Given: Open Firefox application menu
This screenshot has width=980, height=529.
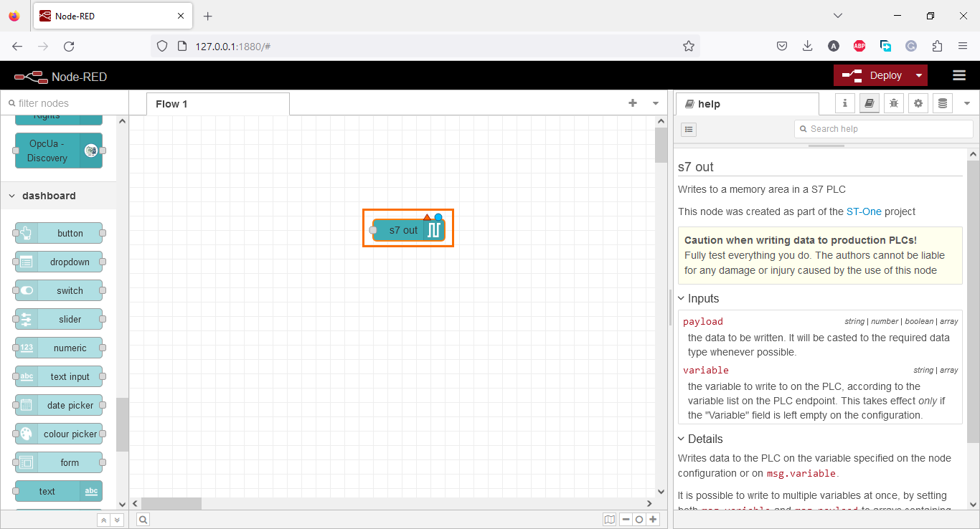Looking at the screenshot, I should (x=963, y=46).
